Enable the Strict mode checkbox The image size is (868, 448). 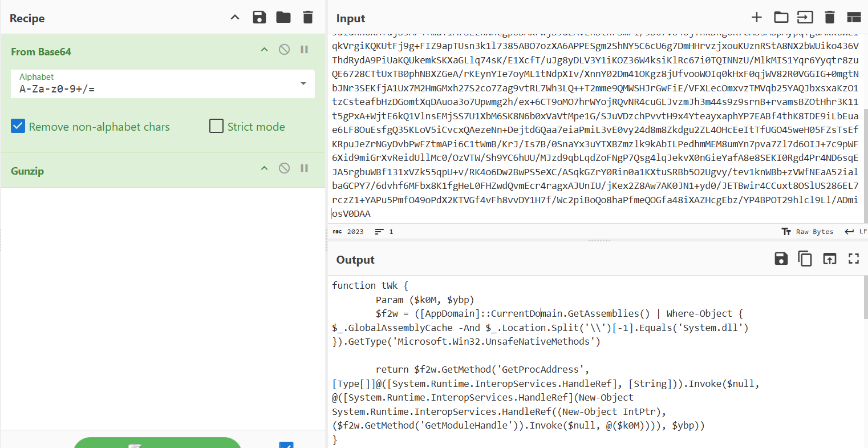pos(216,126)
